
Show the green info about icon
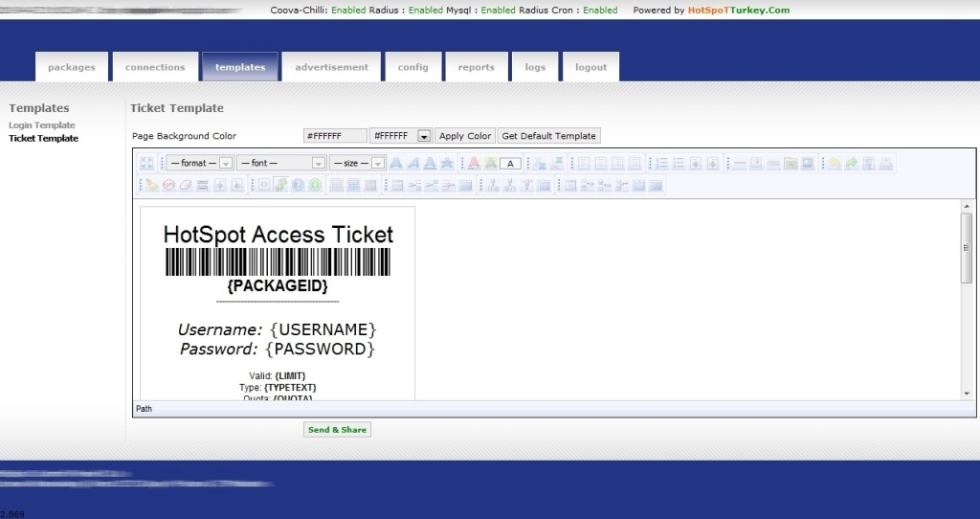click(x=315, y=185)
